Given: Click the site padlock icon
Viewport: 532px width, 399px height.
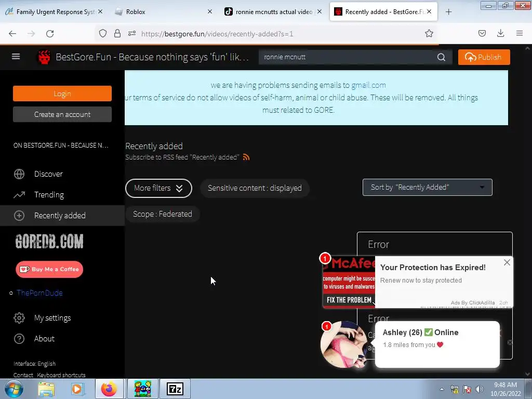Looking at the screenshot, I should pyautogui.click(x=117, y=33).
